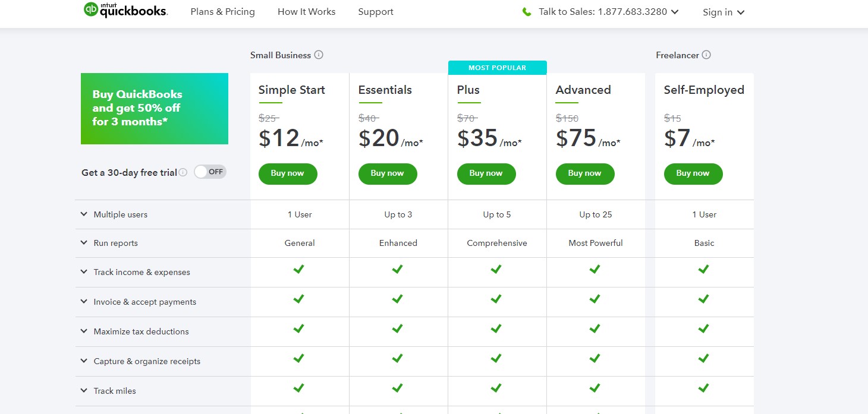Click Simple Start checkmark for Maximize tax deductions
The width and height of the screenshot is (868, 414).
[299, 328]
